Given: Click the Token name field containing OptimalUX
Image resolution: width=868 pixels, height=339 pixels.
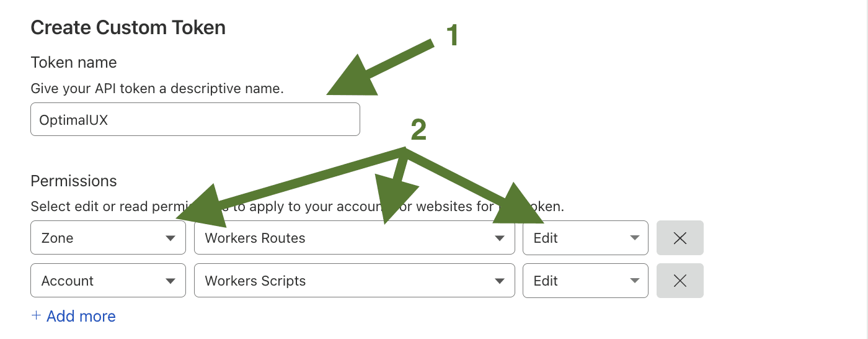Looking at the screenshot, I should (195, 119).
